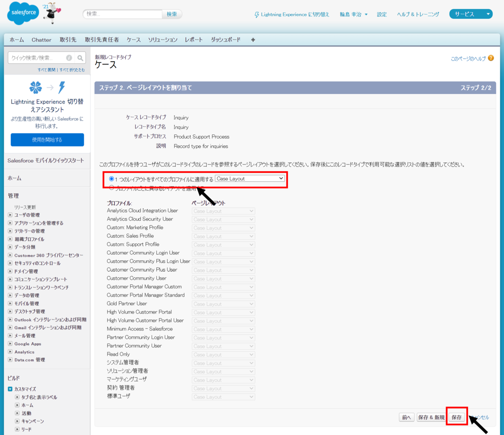This screenshot has width=504, height=435.
Task: Open the サービス app menu dropdown
Action: 471,14
